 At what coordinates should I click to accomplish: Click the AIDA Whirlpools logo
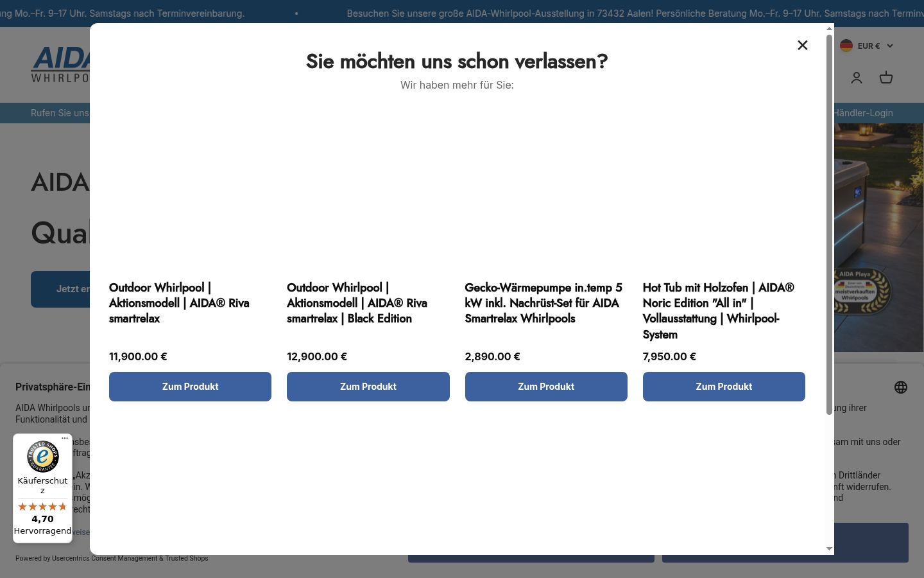(60, 64)
